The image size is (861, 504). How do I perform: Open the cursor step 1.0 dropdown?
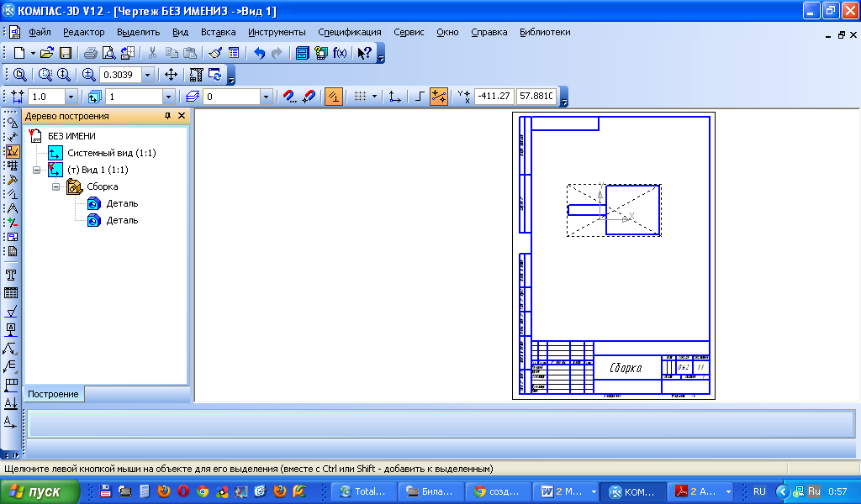71,97
